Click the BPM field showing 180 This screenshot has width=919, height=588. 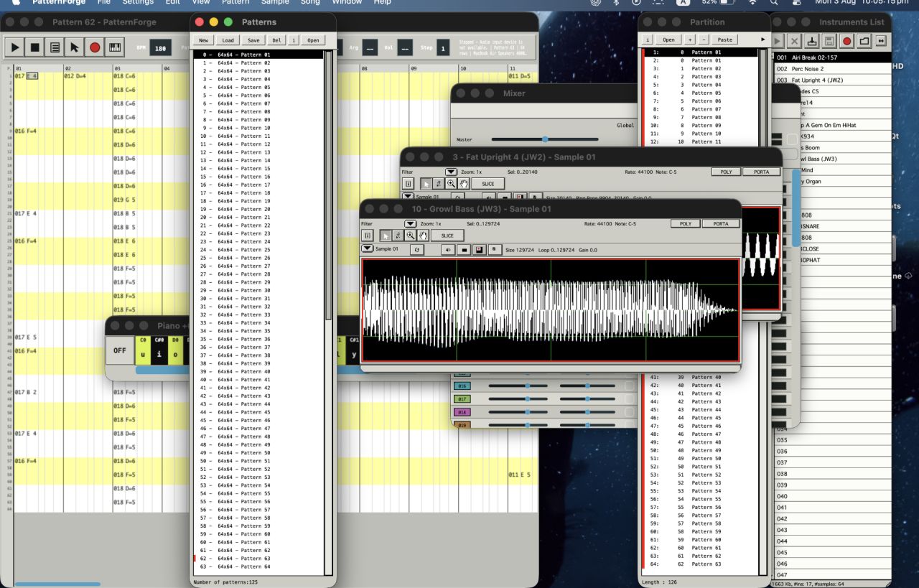(160, 49)
